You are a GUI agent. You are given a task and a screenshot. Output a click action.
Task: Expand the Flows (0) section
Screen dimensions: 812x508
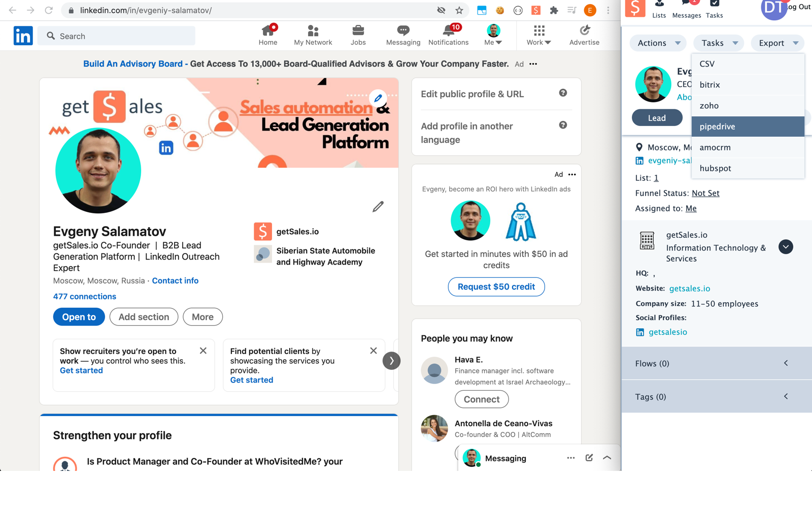tap(717, 363)
